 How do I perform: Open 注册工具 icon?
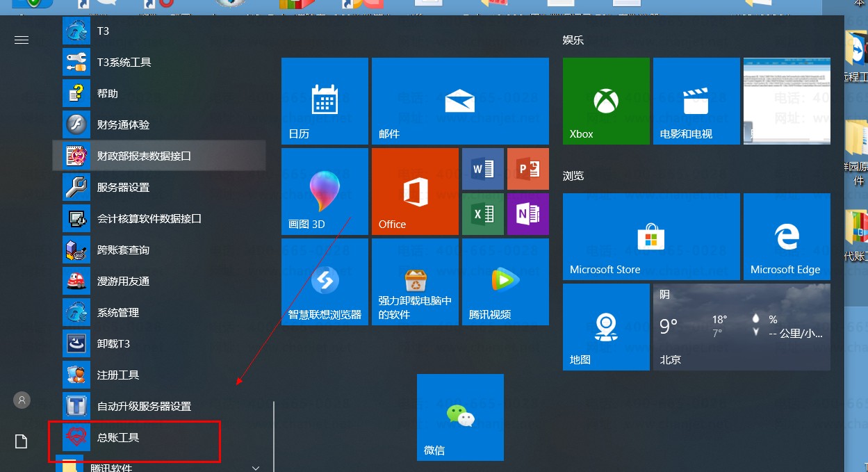[76, 375]
